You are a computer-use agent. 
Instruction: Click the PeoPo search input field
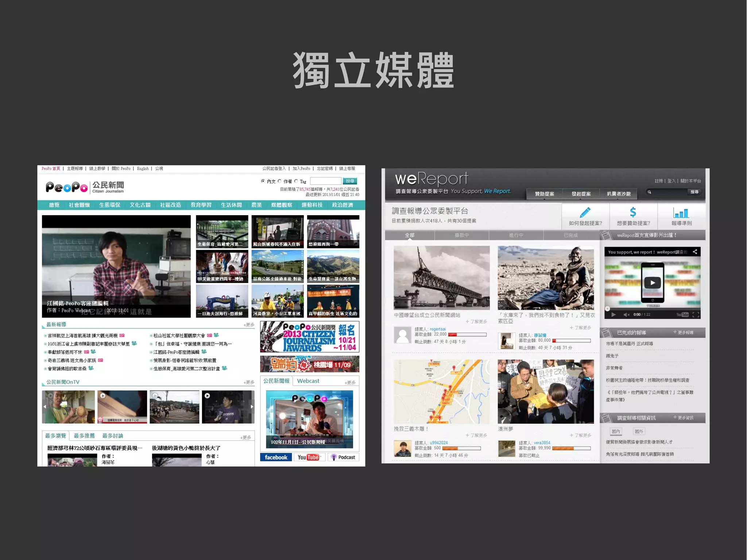tap(325, 181)
